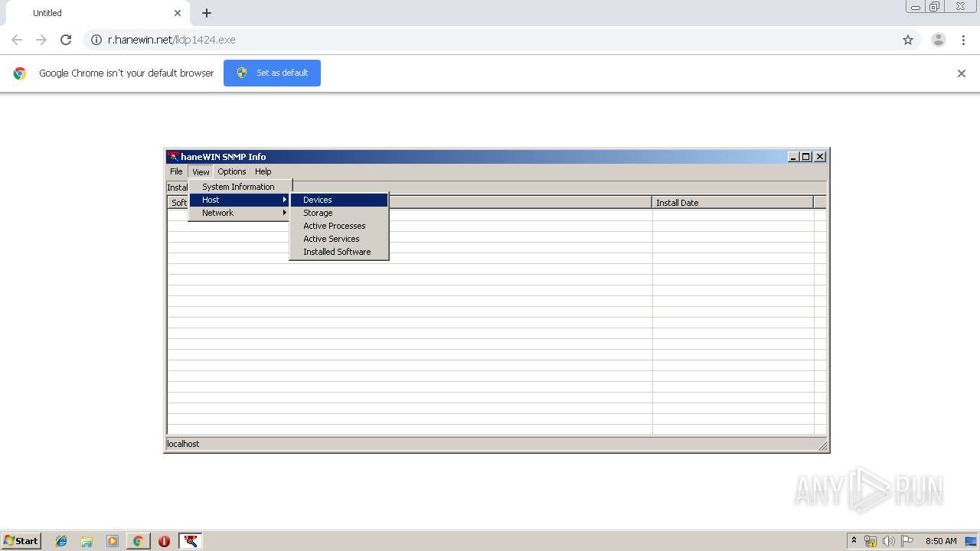Click Chrome's forward navigation arrow
980x551 pixels.
pos(41,40)
